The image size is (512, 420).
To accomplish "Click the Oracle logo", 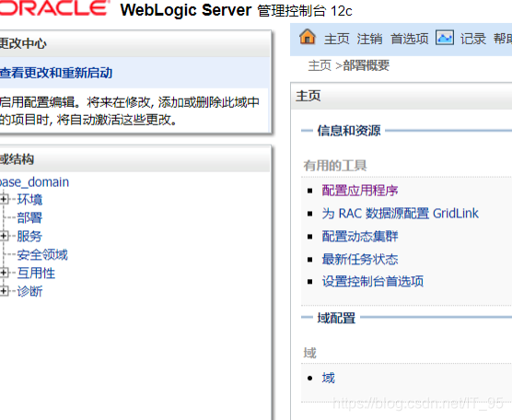I will [x=54, y=8].
